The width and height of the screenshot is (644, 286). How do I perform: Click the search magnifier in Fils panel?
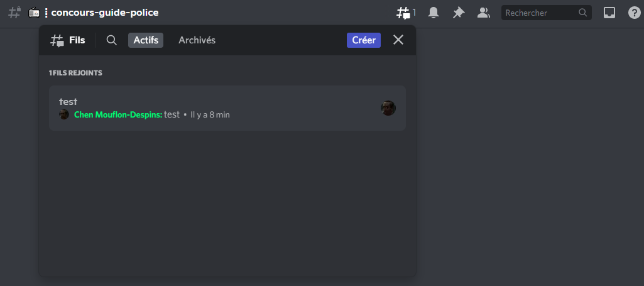pyautogui.click(x=111, y=40)
